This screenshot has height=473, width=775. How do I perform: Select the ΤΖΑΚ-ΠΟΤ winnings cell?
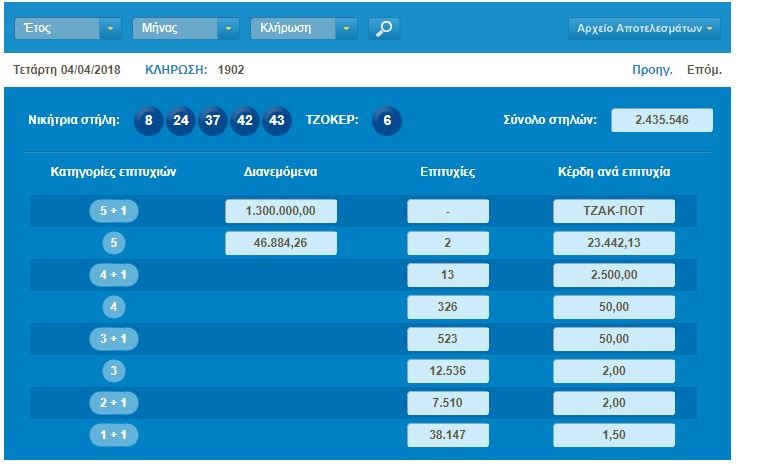click(614, 212)
